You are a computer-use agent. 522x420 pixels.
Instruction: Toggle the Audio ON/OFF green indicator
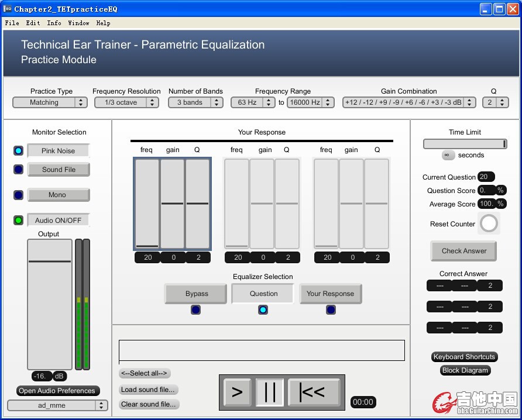tap(19, 221)
